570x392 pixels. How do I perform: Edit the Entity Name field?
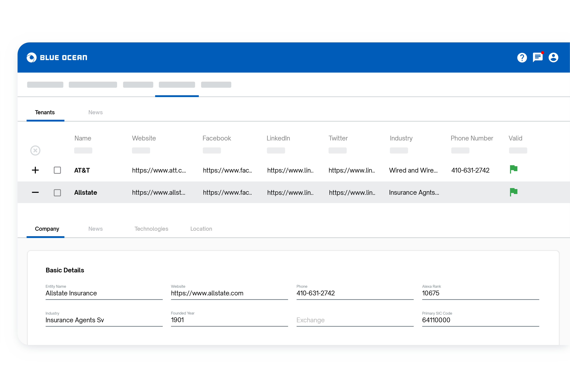pyautogui.click(x=104, y=293)
